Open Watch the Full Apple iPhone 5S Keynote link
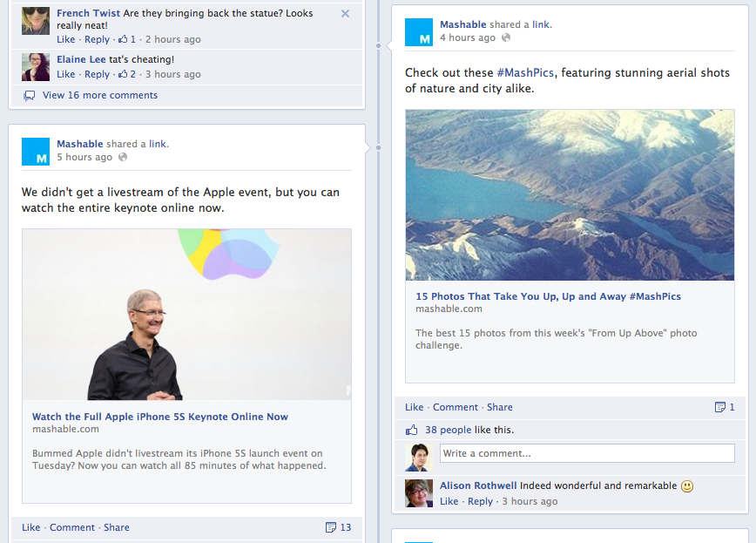The image size is (756, 543). [x=160, y=417]
